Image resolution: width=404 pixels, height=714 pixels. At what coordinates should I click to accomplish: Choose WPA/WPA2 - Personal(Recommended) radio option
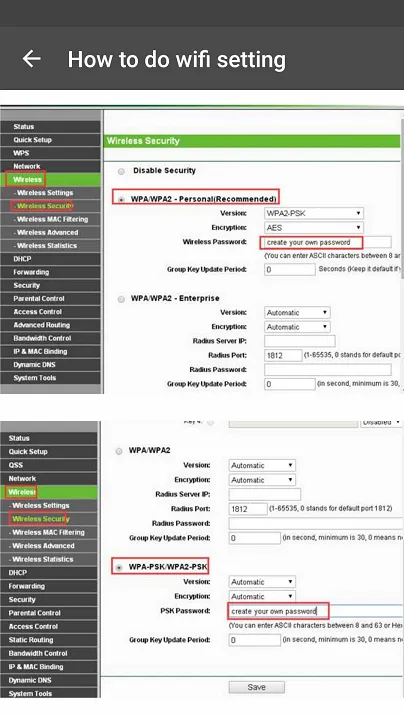(x=121, y=199)
